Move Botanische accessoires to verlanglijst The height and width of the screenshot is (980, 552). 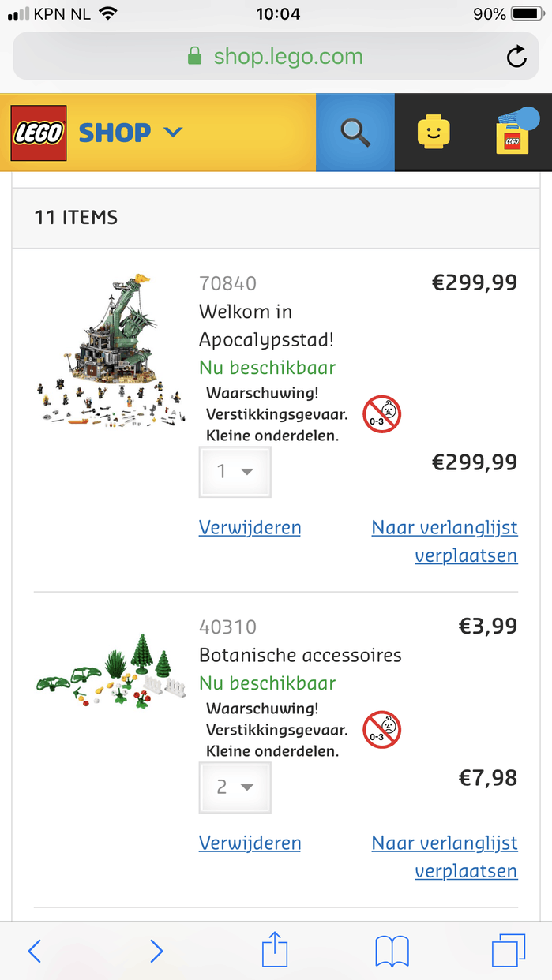click(x=445, y=857)
